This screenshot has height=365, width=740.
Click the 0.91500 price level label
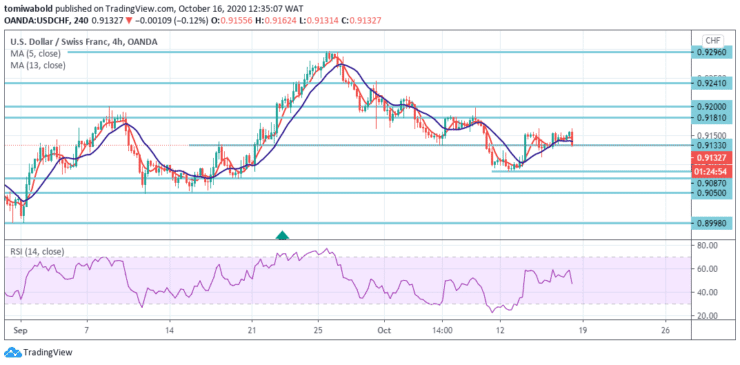pyautogui.click(x=712, y=135)
